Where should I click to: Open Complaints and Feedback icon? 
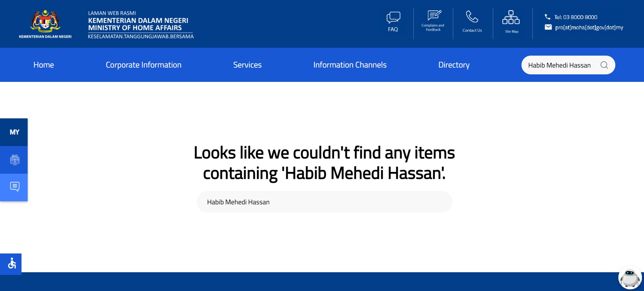click(434, 16)
